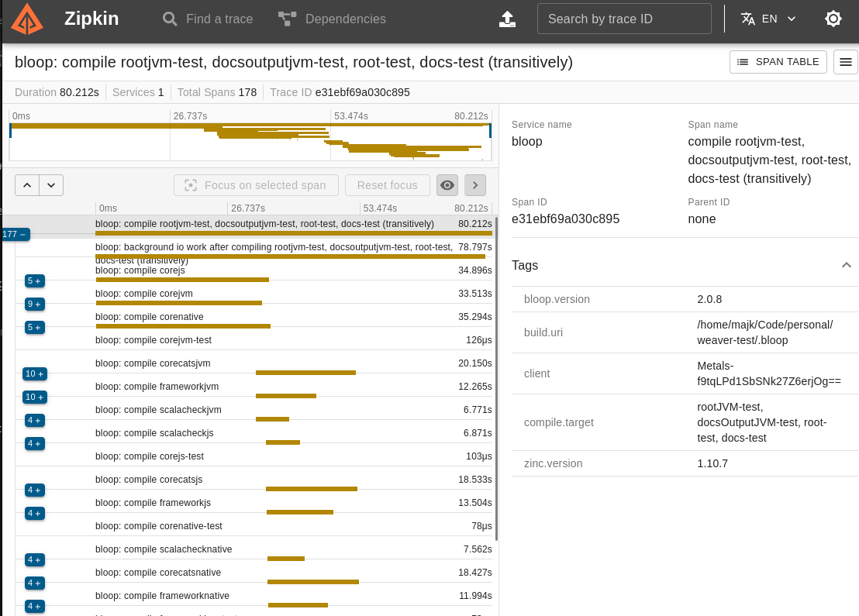Open the SPAN TABLE view

click(778, 62)
